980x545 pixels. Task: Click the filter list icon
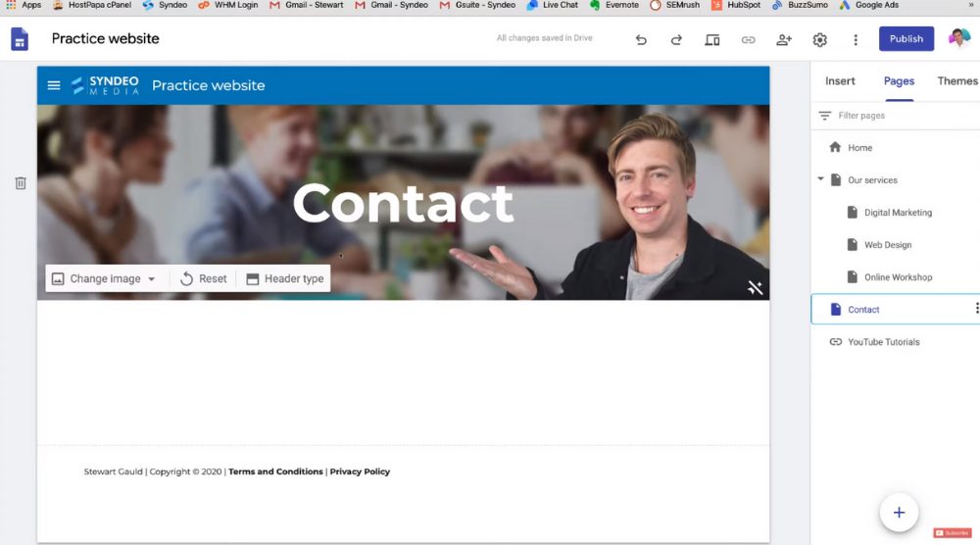point(825,116)
